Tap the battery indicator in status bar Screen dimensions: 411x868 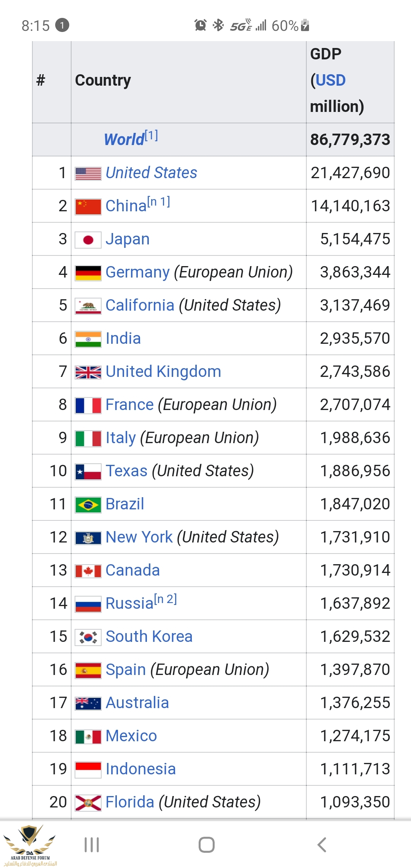click(x=305, y=25)
